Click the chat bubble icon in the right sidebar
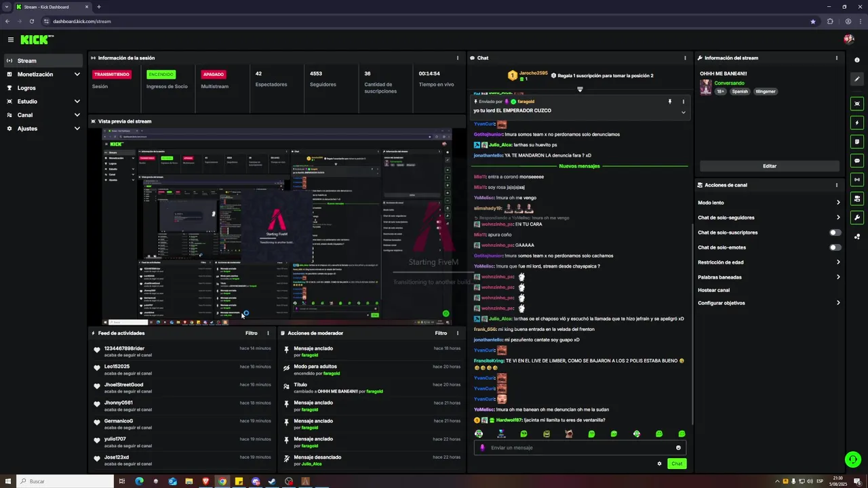 pos(857,161)
